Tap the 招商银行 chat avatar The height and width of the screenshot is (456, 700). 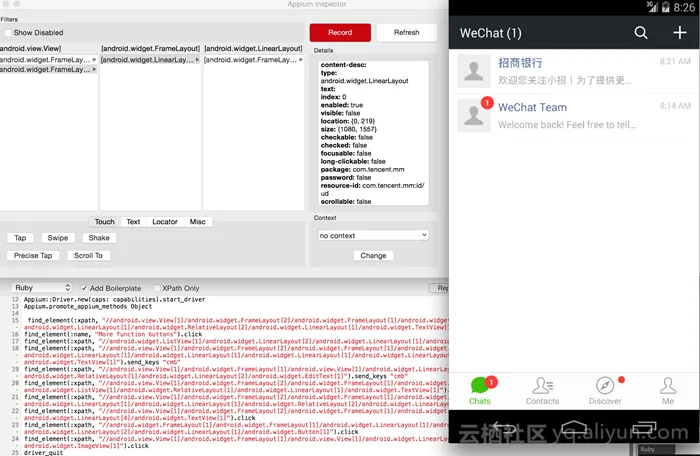tap(474, 71)
